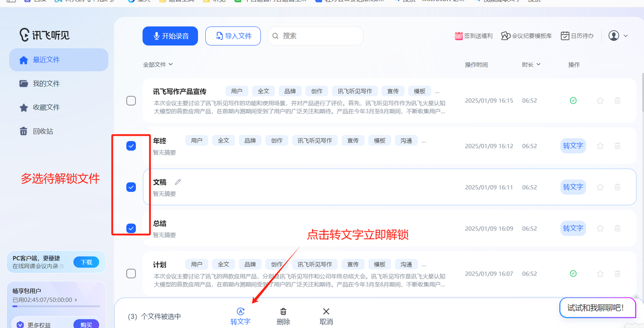The width and height of the screenshot is (644, 328).
Task: Click 转文字 button on 文稿 row
Action: (x=573, y=187)
